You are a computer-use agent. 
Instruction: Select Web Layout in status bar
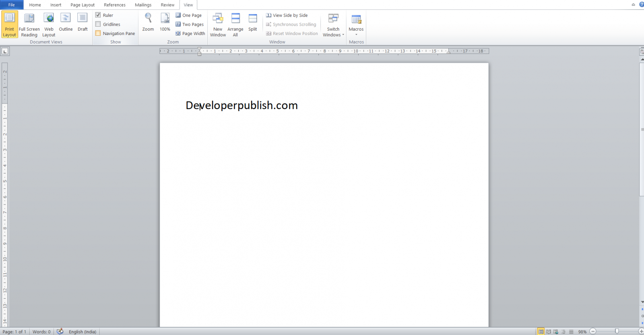556,332
